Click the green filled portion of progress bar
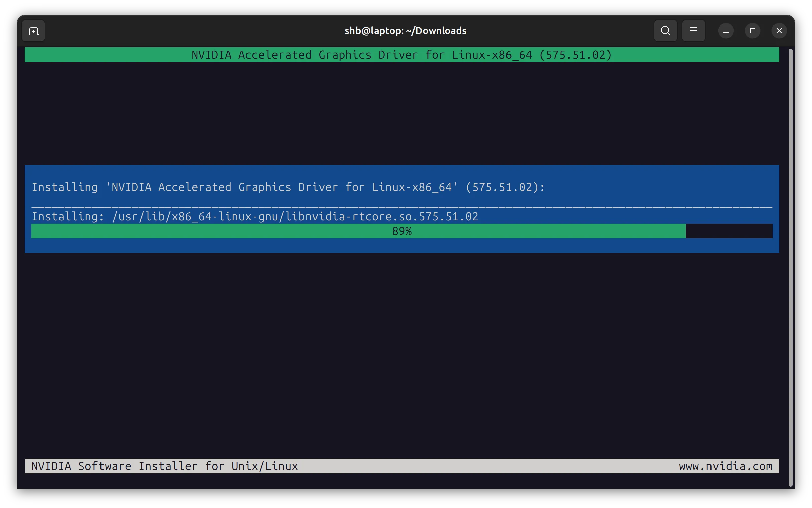 [x=202, y=231]
